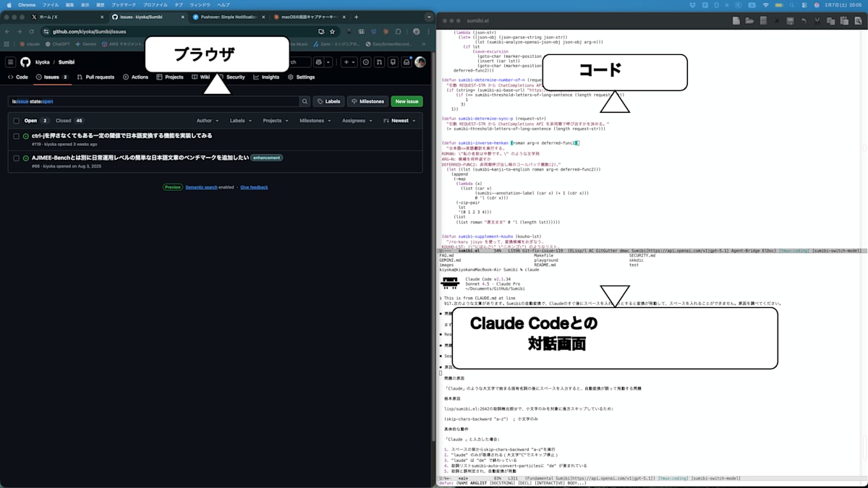Open the GitHub hamburger navigation menu
Screen dimensions: 868x488
click(x=10, y=62)
